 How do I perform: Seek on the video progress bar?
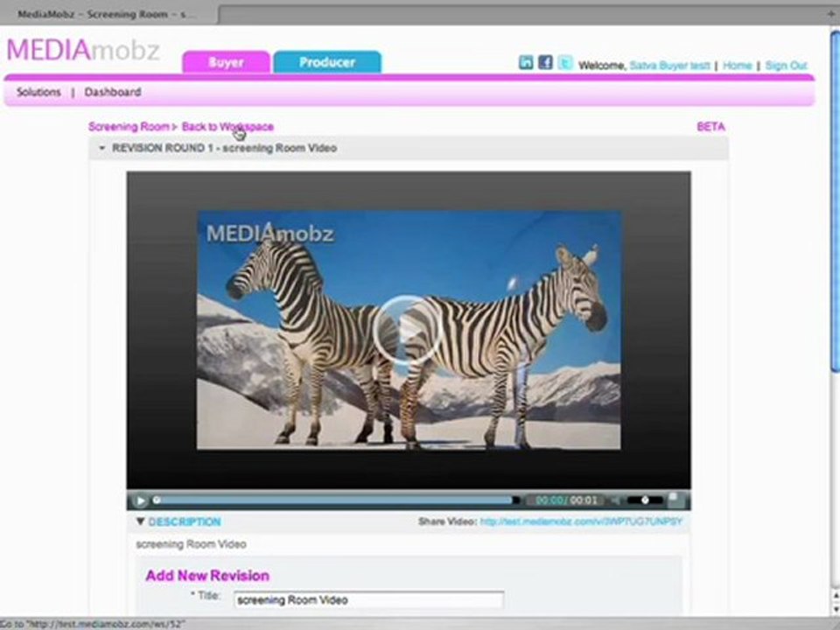pos(335,500)
